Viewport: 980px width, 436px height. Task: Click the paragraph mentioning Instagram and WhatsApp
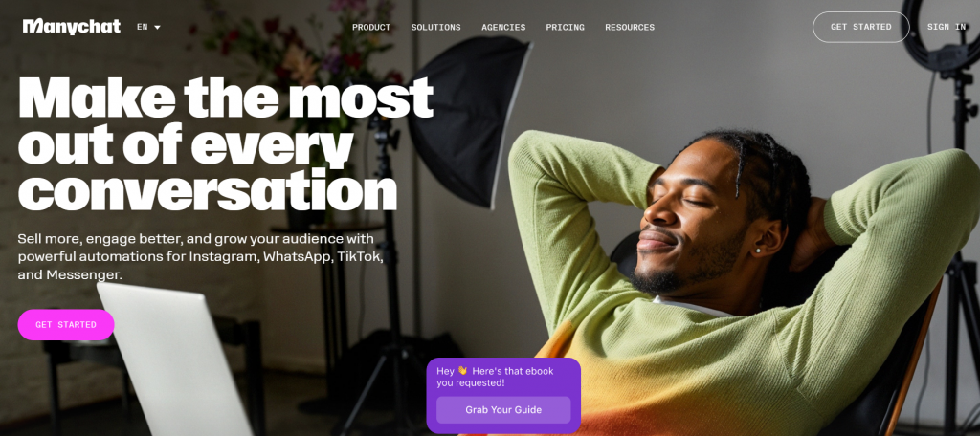click(x=200, y=257)
